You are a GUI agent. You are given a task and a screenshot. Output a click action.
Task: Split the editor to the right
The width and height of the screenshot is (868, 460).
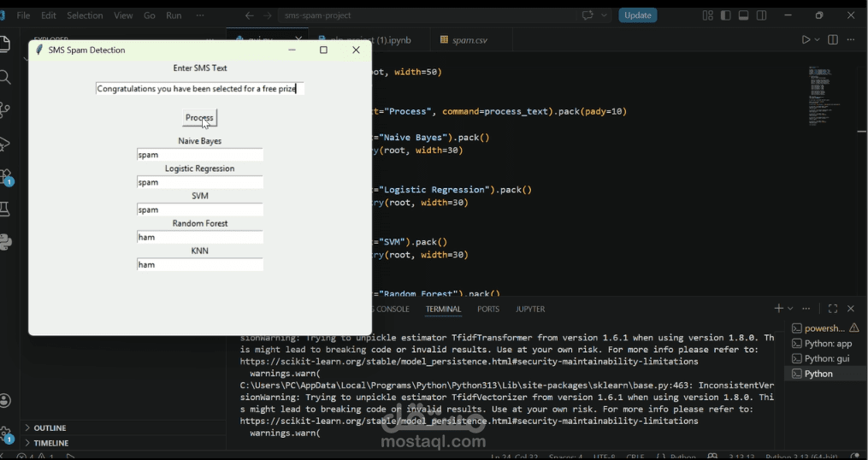(x=833, y=40)
